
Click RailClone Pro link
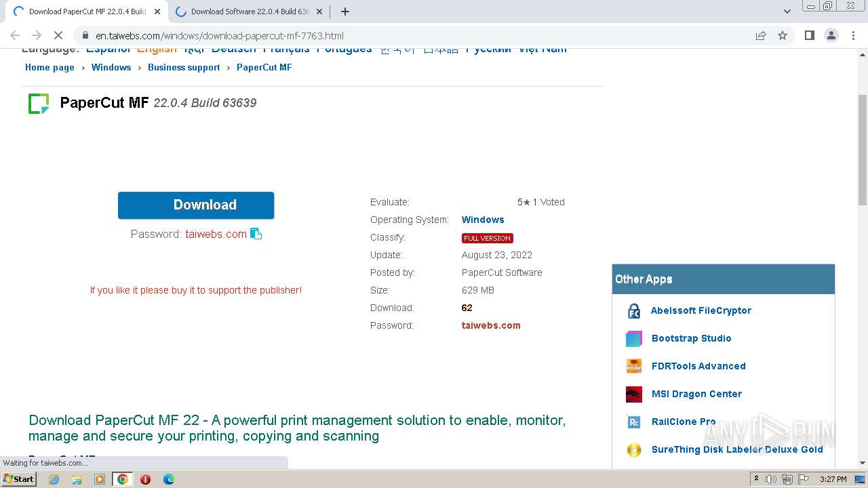[x=684, y=422]
